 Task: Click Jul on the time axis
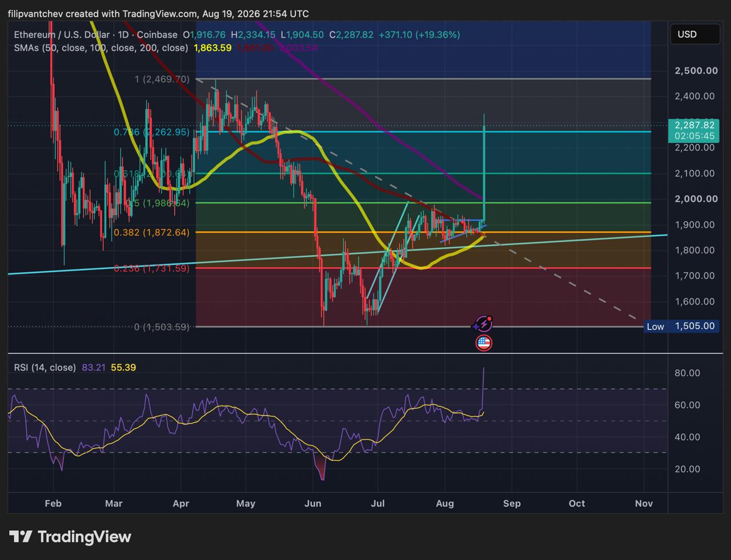point(377,503)
